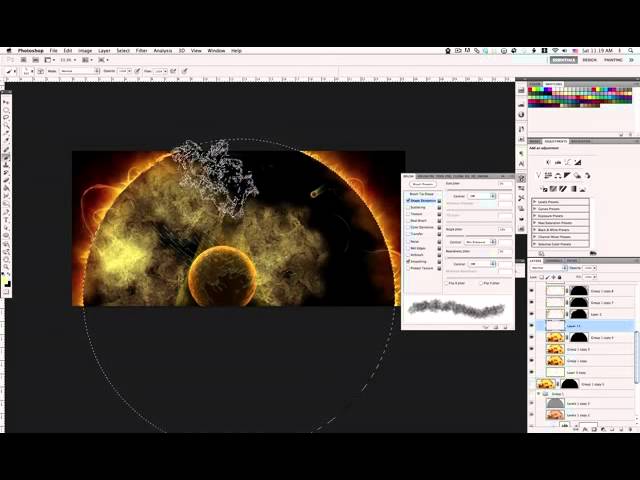Open the Size Jitter Control dropdown
This screenshot has width=640, height=480.
click(x=482, y=196)
